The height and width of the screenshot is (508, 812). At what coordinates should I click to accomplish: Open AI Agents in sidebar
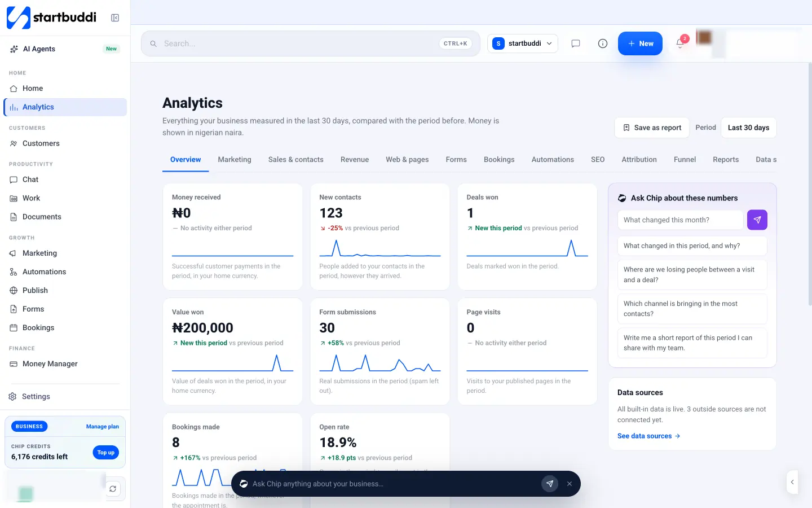[65, 49]
